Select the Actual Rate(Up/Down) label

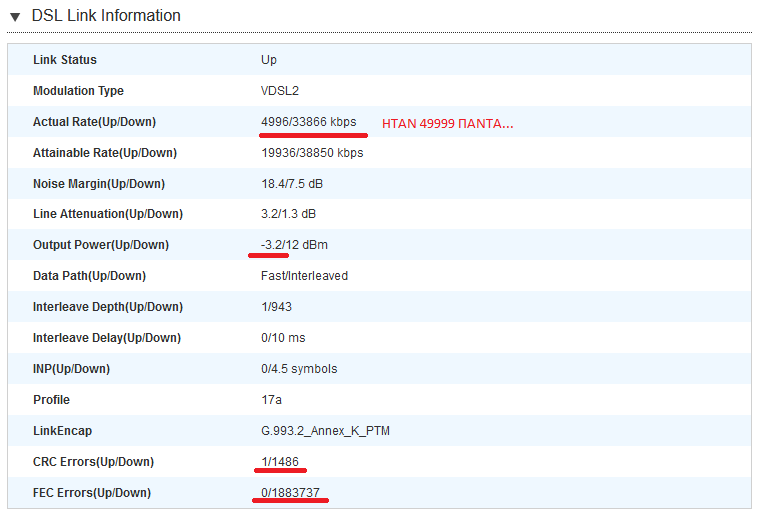95,122
